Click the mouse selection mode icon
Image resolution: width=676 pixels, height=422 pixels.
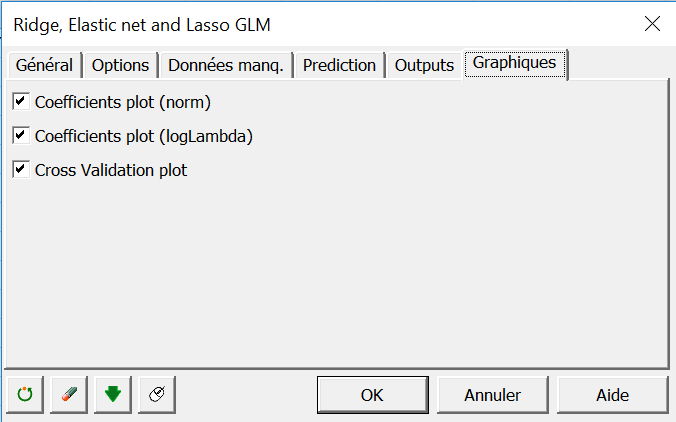click(x=157, y=395)
